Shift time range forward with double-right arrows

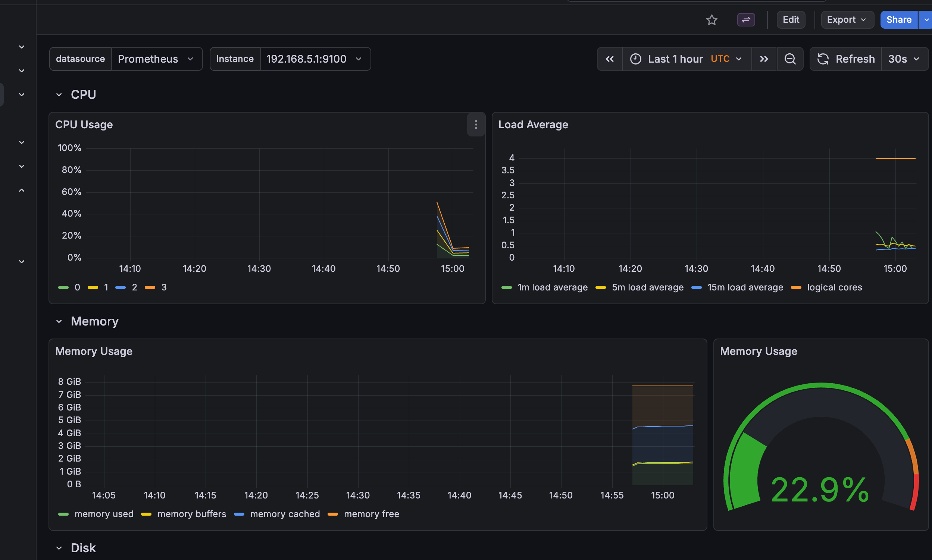coord(764,59)
